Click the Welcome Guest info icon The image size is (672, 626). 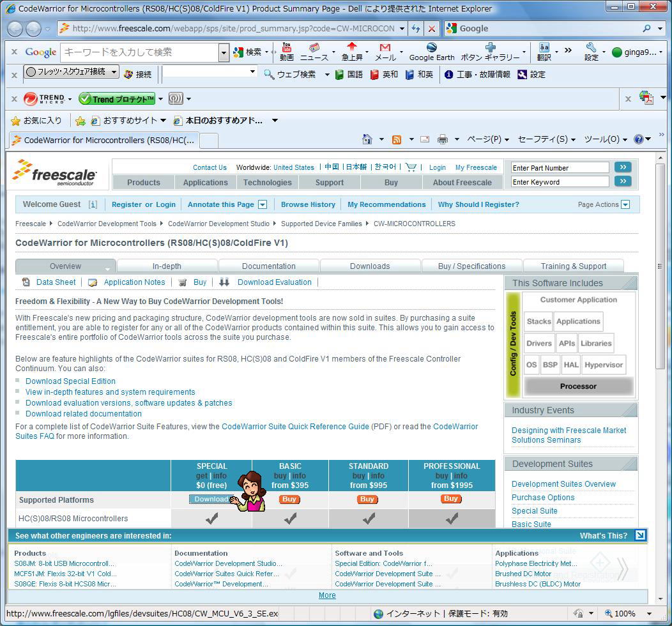93,205
